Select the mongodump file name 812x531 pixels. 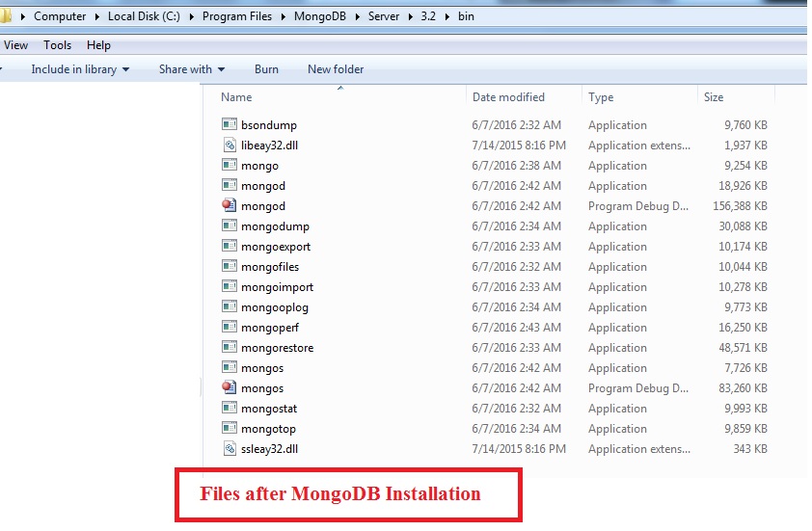click(275, 226)
